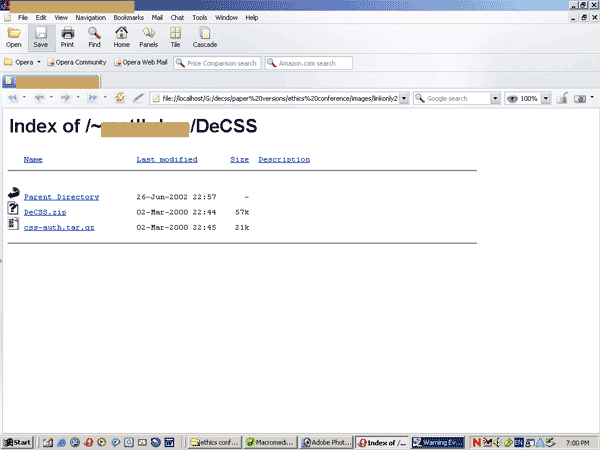Reload the page with the refresh icon

pyautogui.click(x=120, y=98)
